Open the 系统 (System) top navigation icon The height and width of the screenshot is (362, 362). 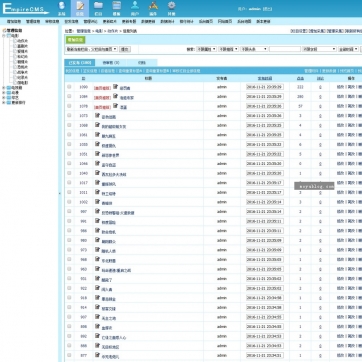click(62, 9)
